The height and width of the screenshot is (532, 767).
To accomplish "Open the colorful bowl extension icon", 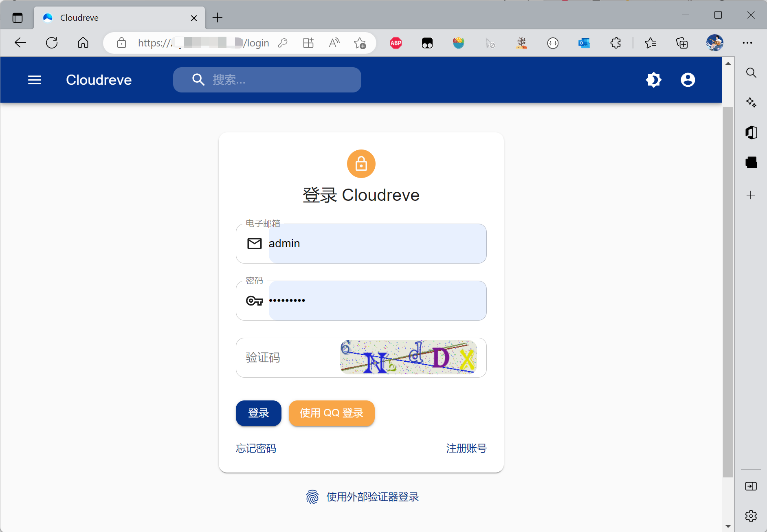I will (459, 43).
